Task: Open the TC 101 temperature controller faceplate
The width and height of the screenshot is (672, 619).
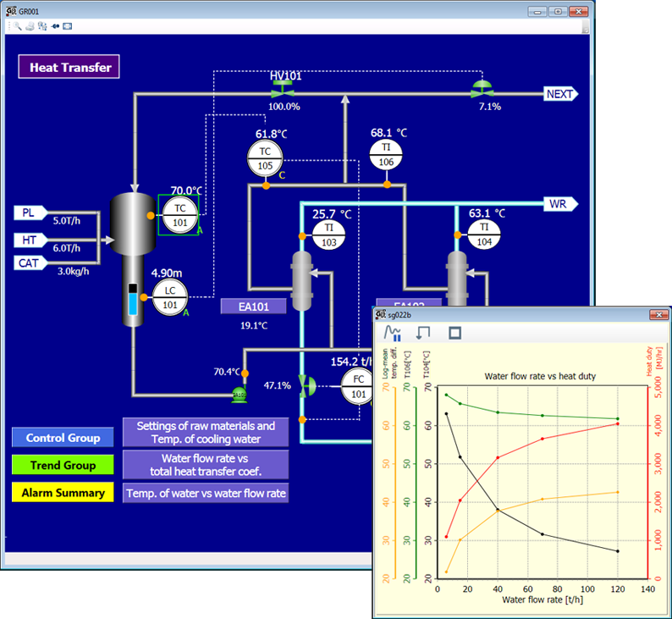Action: [x=179, y=215]
